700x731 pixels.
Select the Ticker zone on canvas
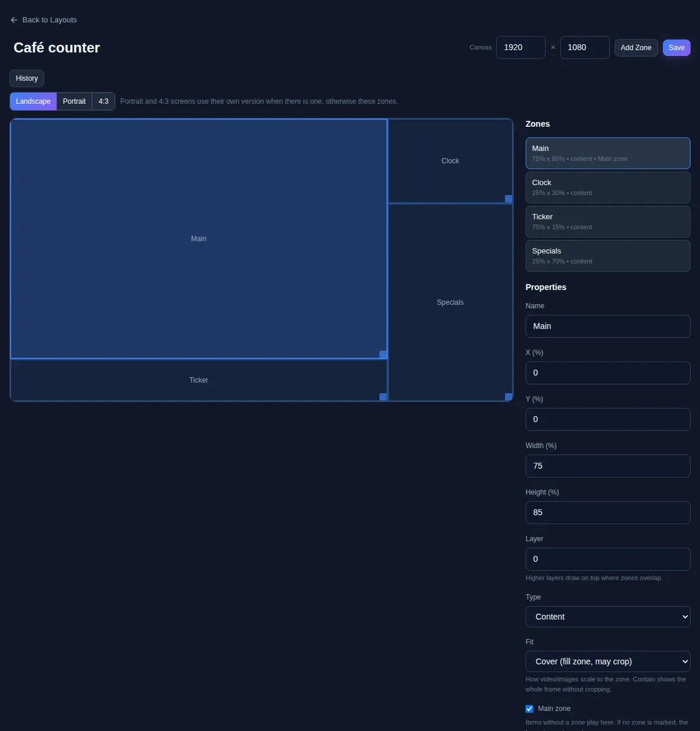coord(199,380)
